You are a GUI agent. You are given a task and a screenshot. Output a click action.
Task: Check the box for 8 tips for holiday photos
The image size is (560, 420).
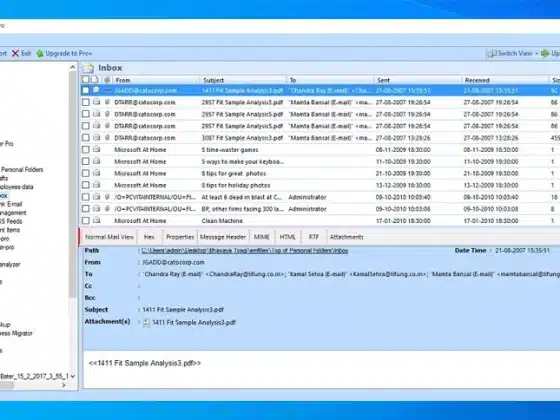tap(86, 185)
